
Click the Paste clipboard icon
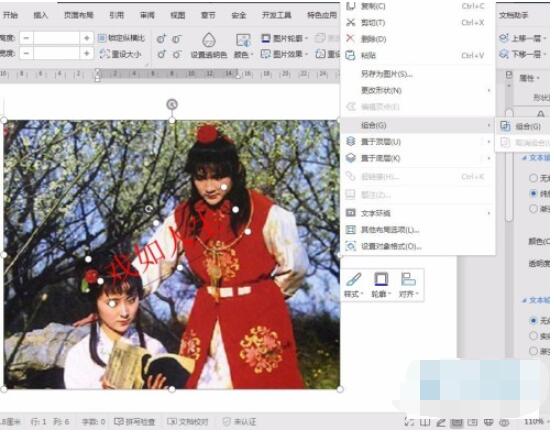[350, 55]
